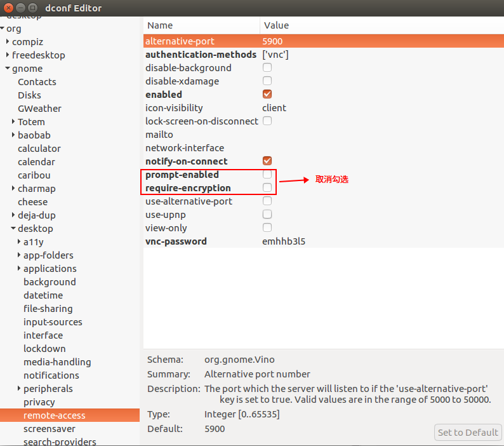Toggle the disable-background checkbox
The image size is (504, 446).
pyautogui.click(x=267, y=67)
